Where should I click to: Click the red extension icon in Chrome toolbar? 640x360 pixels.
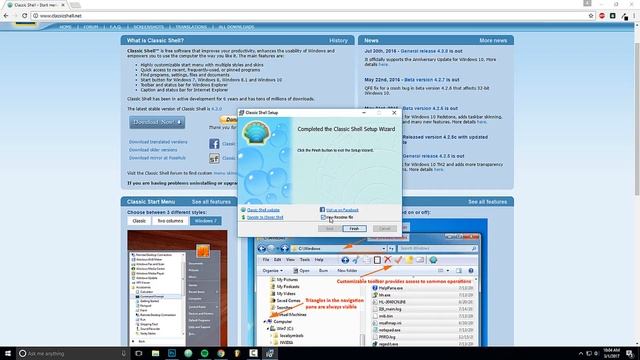tap(602, 16)
